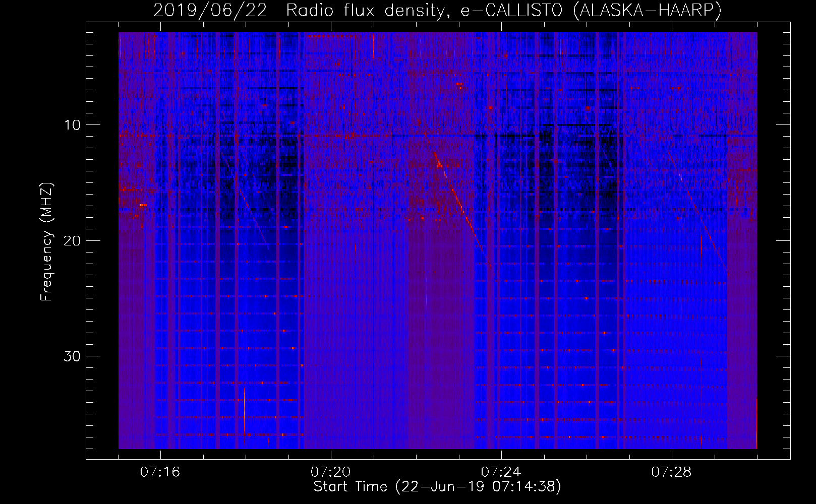Click the '20' frequency tick label
The image size is (816, 504).
click(x=72, y=241)
